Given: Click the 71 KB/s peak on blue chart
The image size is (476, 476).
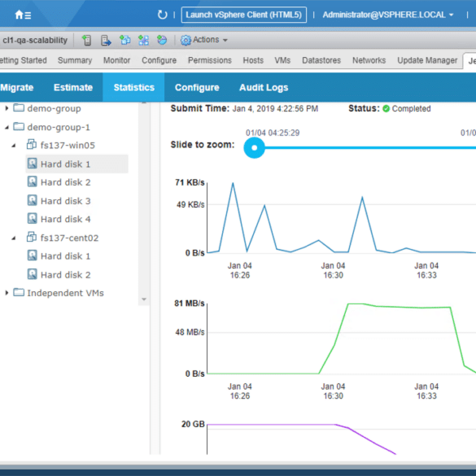Looking at the screenshot, I should 233,183.
